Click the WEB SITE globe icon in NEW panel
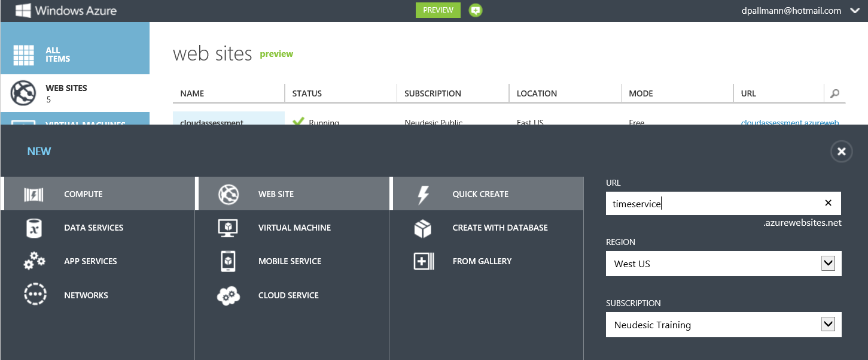The width and height of the screenshot is (868, 360). [x=229, y=194]
